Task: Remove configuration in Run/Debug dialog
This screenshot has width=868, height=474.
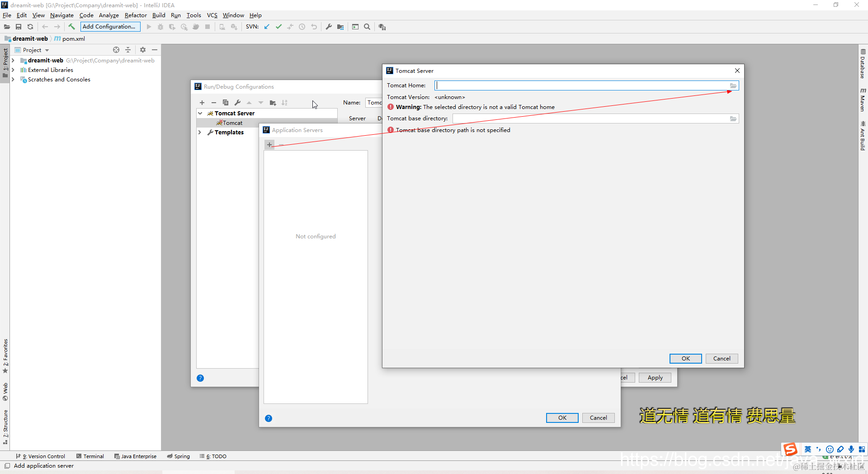Action: click(214, 103)
